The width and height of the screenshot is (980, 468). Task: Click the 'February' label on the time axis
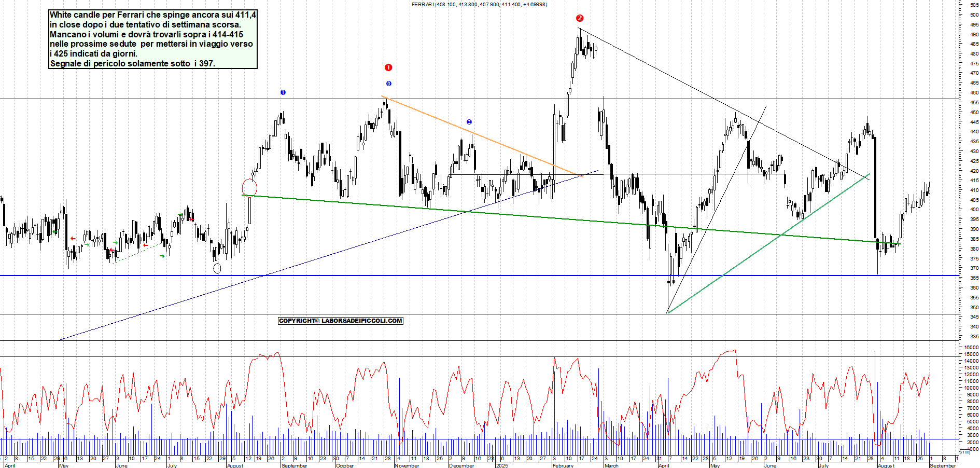click(x=563, y=465)
